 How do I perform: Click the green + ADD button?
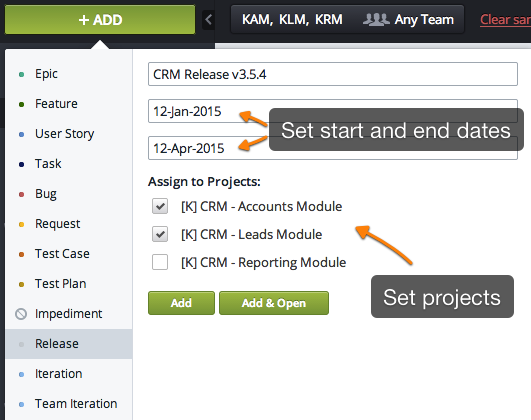[100, 20]
